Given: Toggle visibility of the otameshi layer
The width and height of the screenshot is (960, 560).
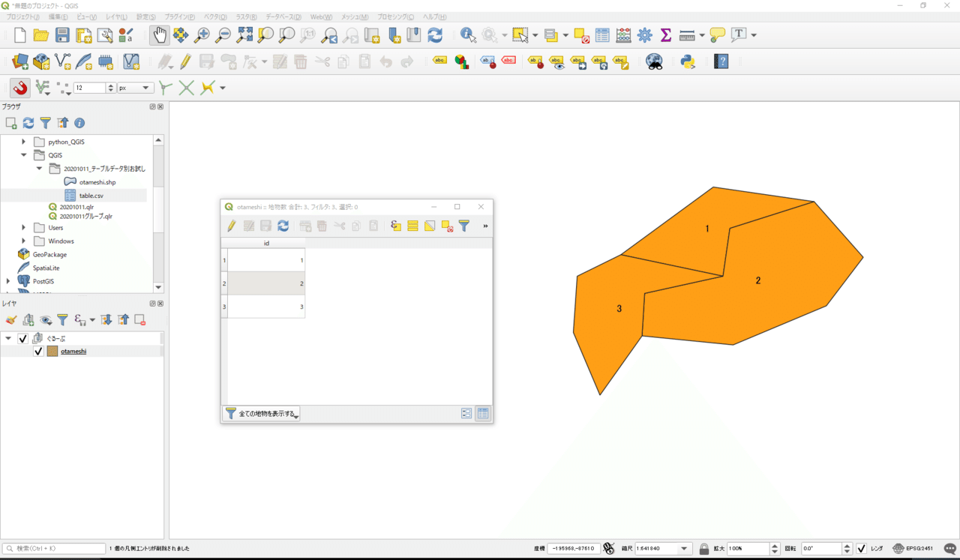Looking at the screenshot, I should tap(38, 351).
